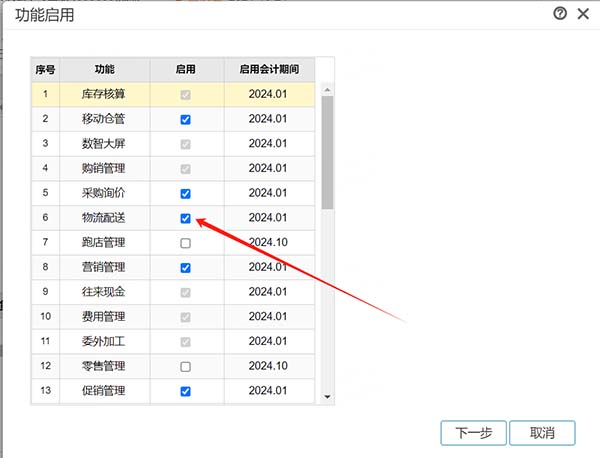Toggle the 物流配送 enable checkbox
Screen dimensions: 600x458
pyautogui.click(x=185, y=218)
